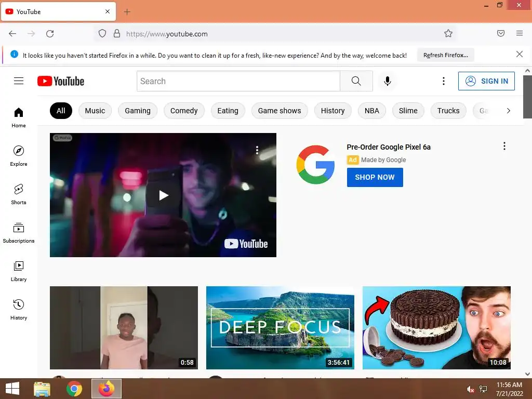Image resolution: width=532 pixels, height=399 pixels.
Task: Open the 0:58 video thumbnail
Action: [x=124, y=328]
